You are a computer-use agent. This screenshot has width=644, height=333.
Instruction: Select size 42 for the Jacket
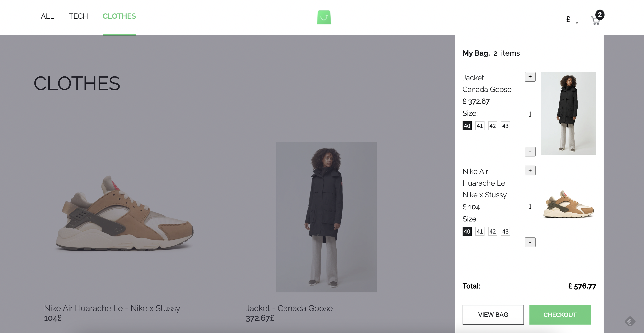click(492, 126)
